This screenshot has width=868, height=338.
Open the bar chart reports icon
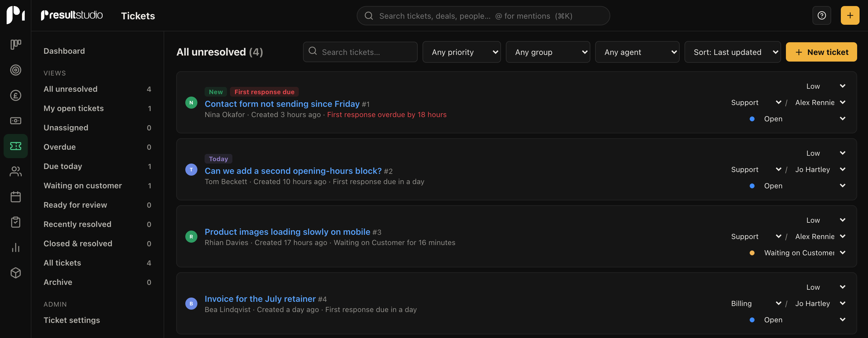pyautogui.click(x=15, y=247)
